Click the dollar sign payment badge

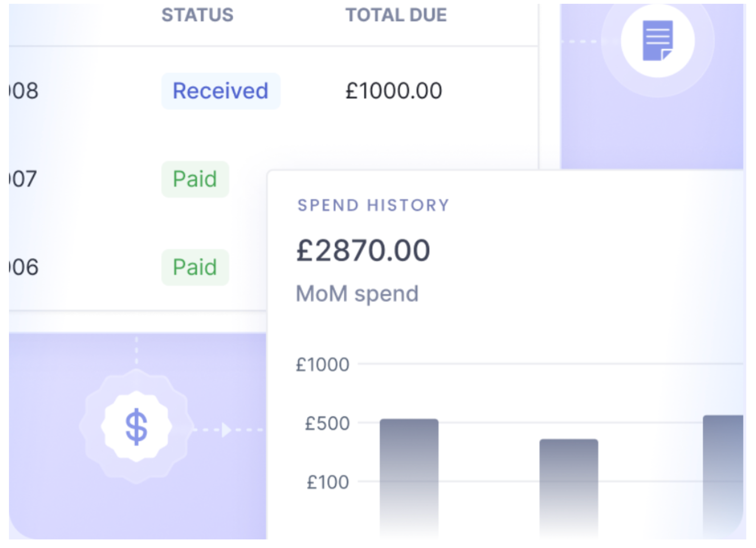tap(136, 427)
